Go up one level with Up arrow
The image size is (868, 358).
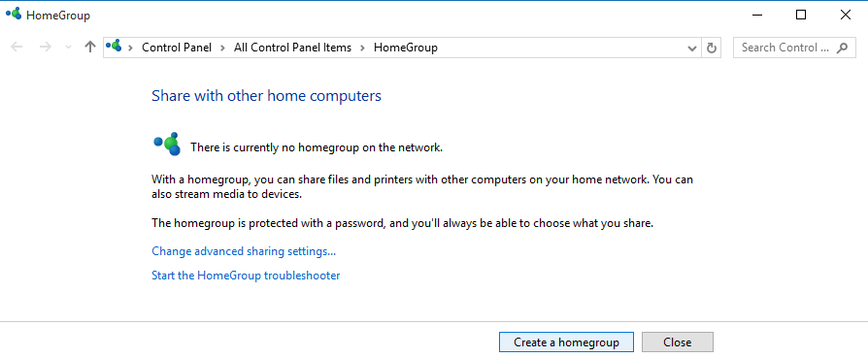(89, 47)
